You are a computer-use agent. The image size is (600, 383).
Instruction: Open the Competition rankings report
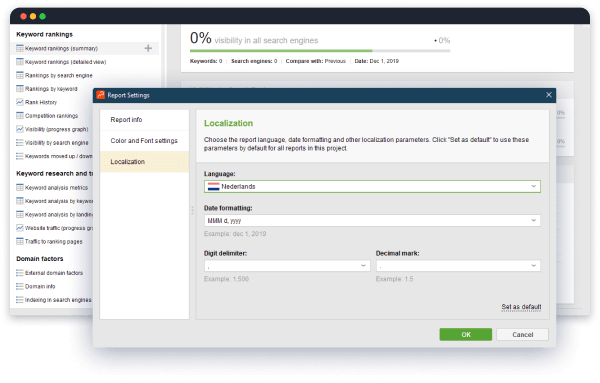point(51,116)
